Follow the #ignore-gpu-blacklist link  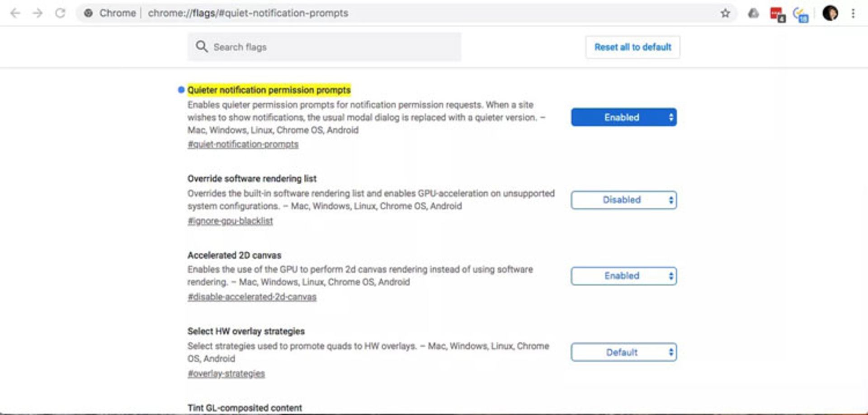230,221
